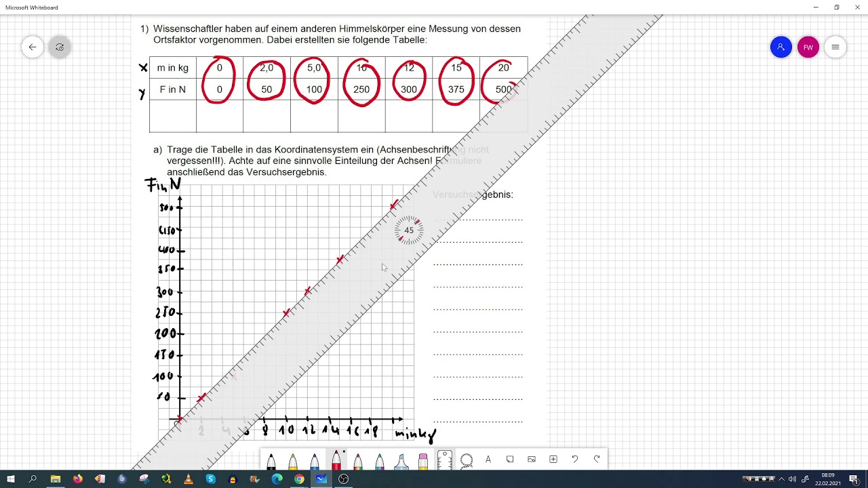Select the yellow pen tool
This screenshot has width=868, height=488.
(293, 462)
